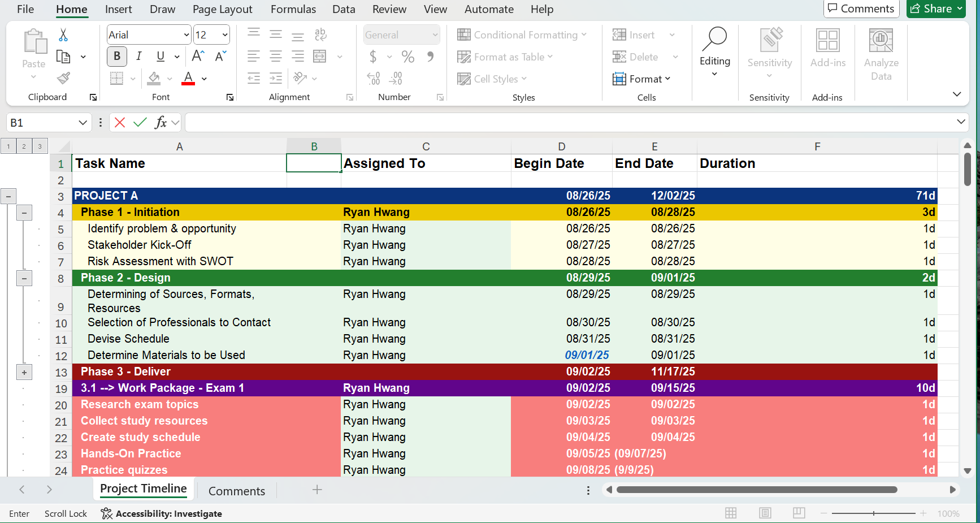Screen dimensions: 980x523
Task: Apply the Percent number style
Action: pyautogui.click(x=407, y=57)
